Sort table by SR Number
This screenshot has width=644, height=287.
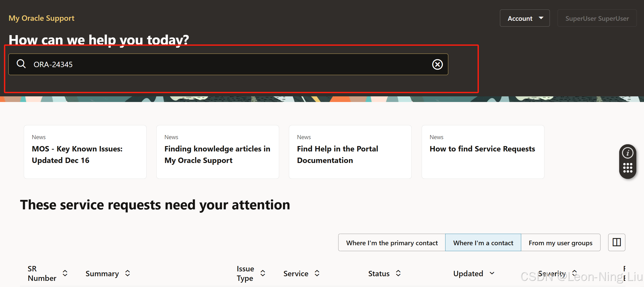(x=65, y=273)
